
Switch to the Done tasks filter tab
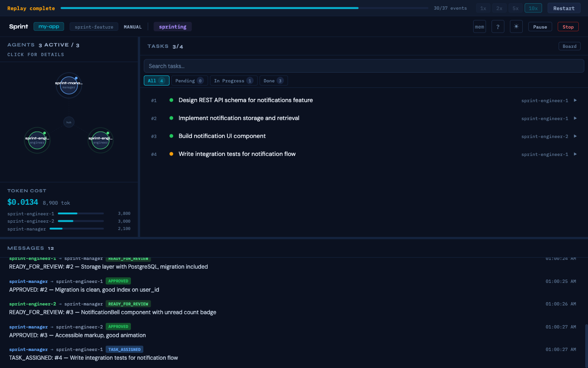273,80
